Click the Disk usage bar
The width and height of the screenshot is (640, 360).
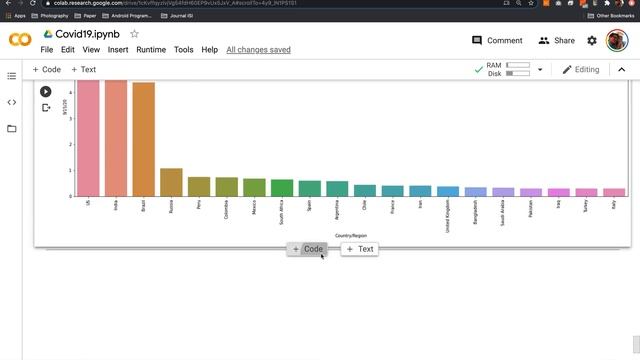518,73
